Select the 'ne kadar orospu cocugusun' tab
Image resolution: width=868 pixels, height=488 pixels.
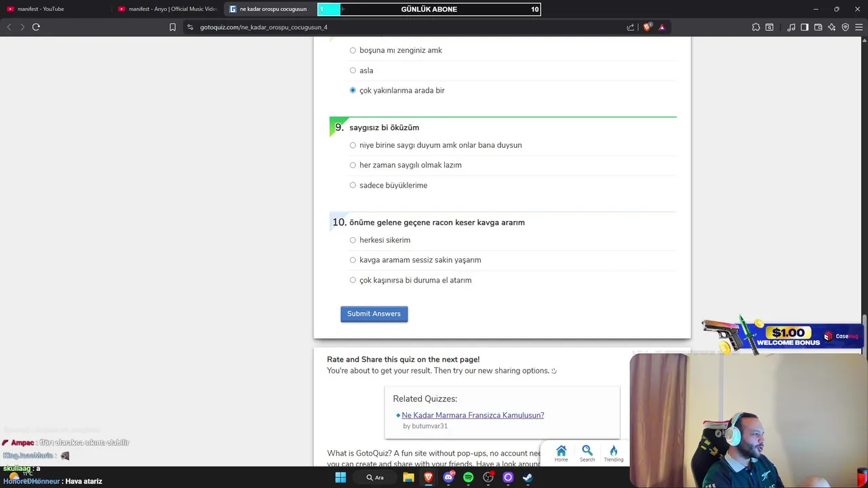pos(270,9)
